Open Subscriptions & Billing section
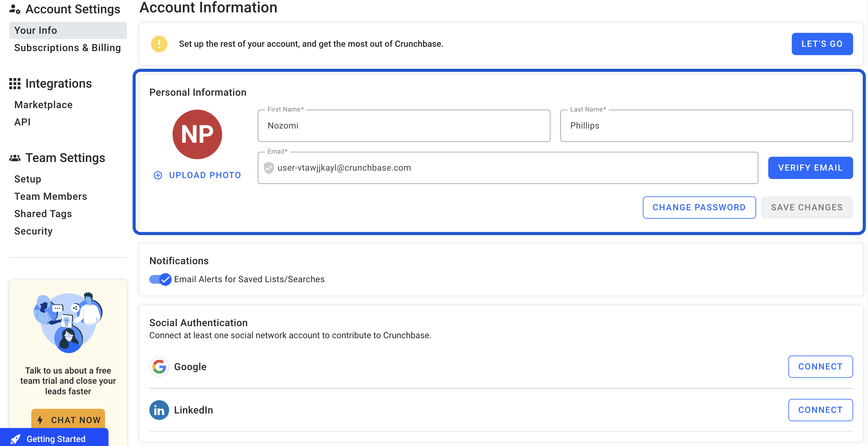 point(68,48)
